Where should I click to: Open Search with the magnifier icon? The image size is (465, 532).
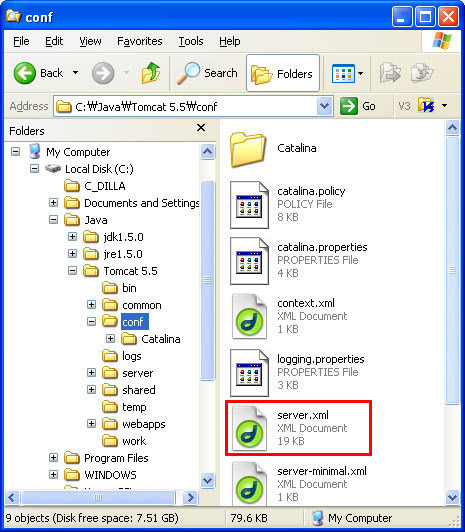tap(189, 73)
